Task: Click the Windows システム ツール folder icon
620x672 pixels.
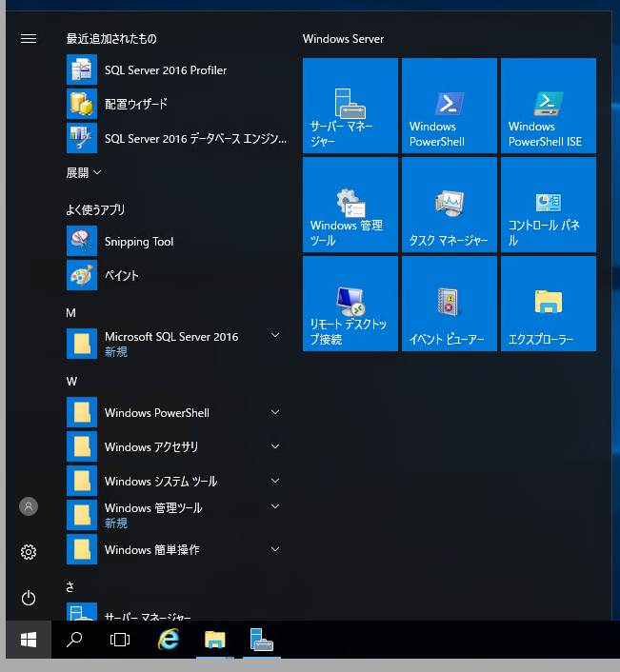Action: 82,481
